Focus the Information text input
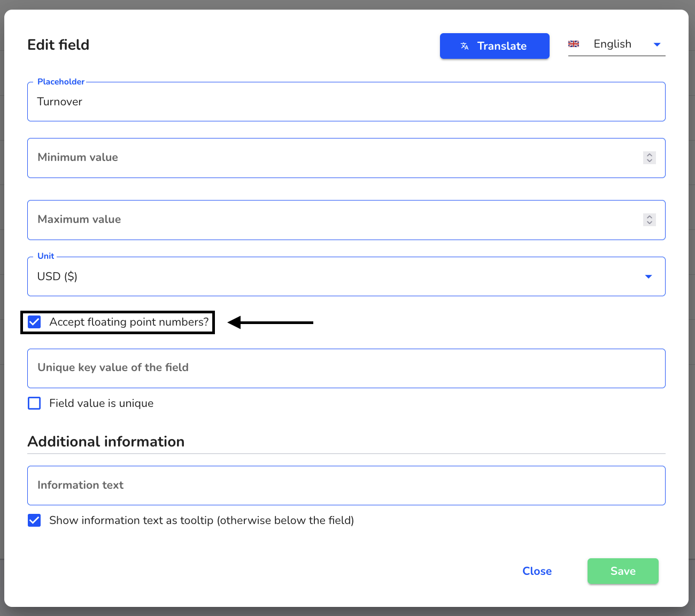Viewport: 695px width, 616px height. [346, 486]
